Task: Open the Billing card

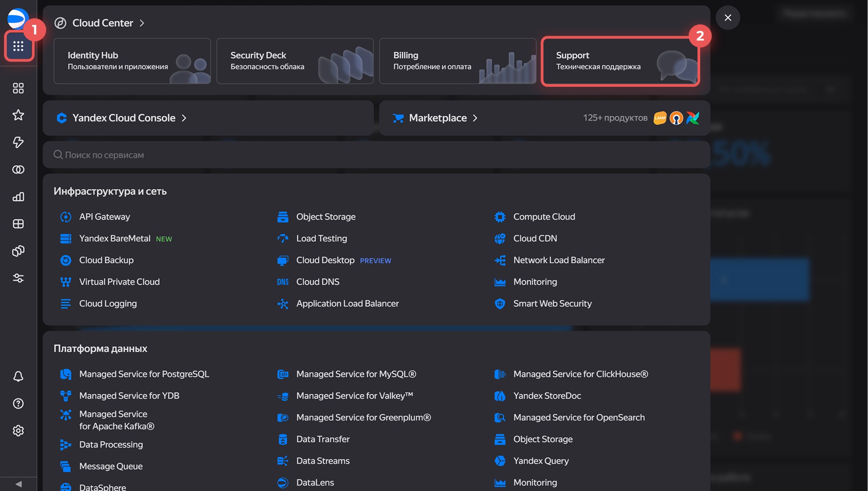Action: pos(458,61)
